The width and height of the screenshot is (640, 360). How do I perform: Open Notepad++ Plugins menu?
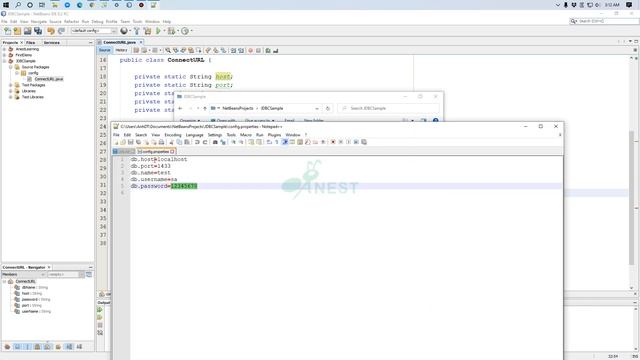click(274, 135)
